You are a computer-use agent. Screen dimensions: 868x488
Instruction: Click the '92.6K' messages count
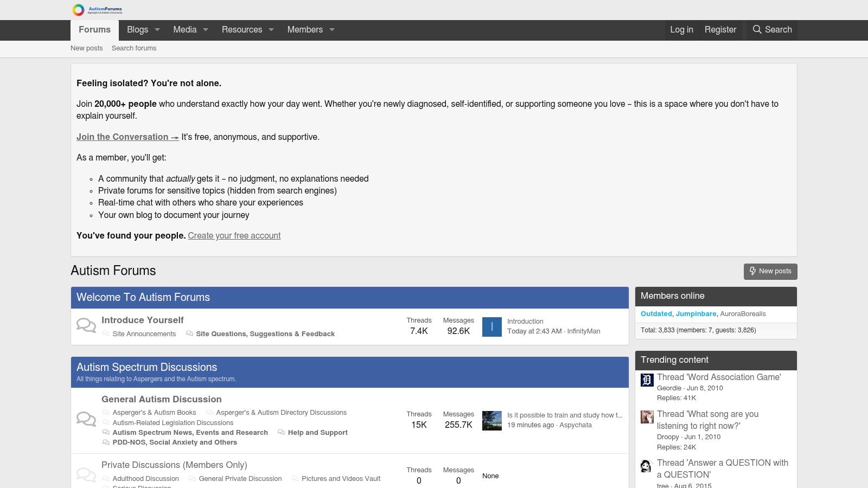pyautogui.click(x=458, y=331)
